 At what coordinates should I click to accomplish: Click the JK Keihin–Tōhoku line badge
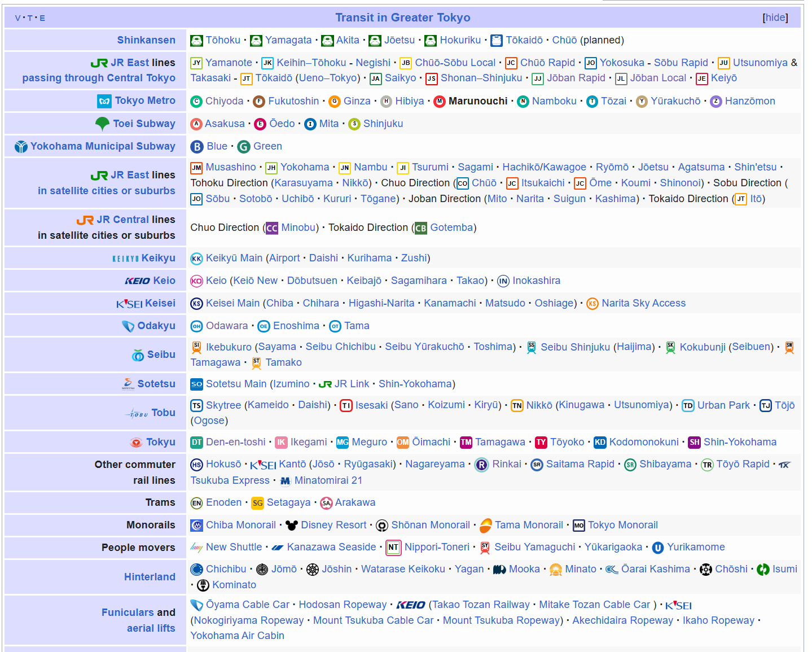[x=267, y=63]
